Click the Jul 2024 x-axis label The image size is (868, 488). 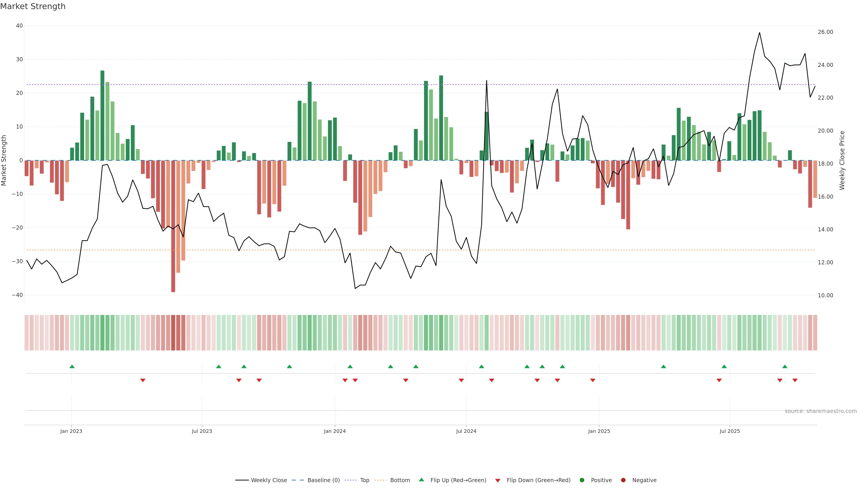coord(466,431)
